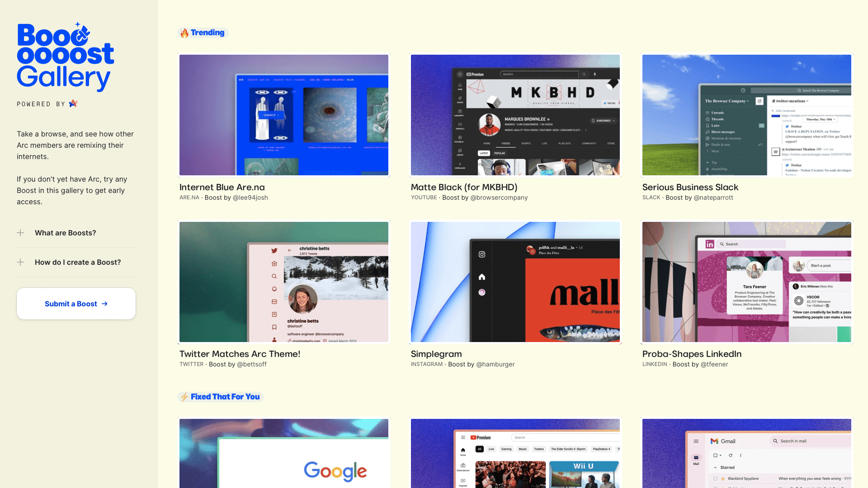
Task: Click the Arc logo beside Powered By
Action: click(x=73, y=103)
